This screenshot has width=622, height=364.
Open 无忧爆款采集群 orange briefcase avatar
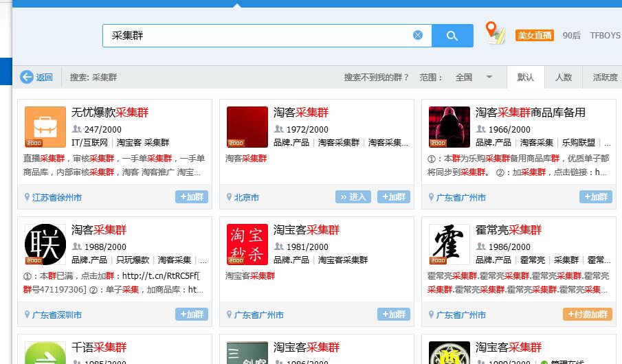pyautogui.click(x=45, y=127)
